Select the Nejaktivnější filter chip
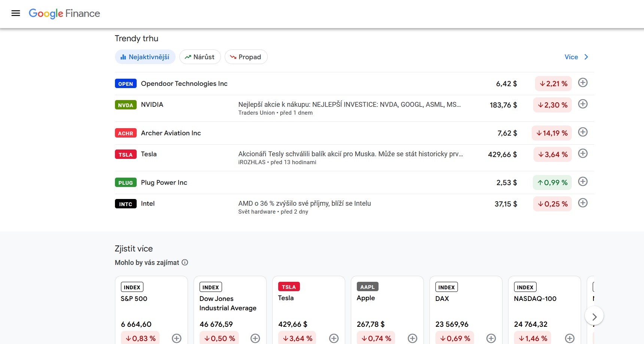Screen dimensions: 644x344 [x=145, y=57]
